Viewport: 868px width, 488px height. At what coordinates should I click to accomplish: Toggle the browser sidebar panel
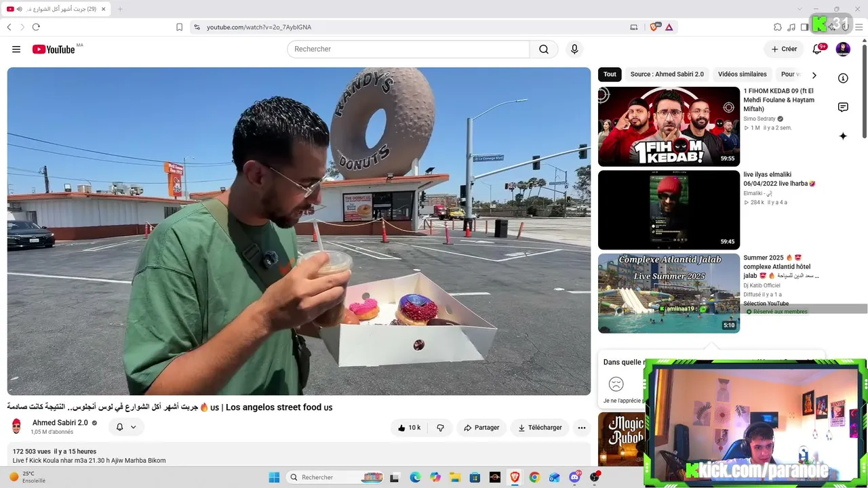coord(804,27)
